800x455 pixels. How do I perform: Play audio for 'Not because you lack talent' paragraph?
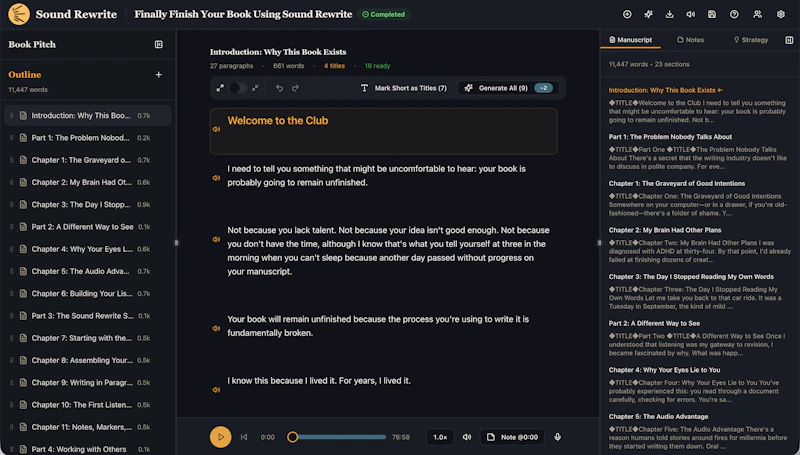click(216, 239)
